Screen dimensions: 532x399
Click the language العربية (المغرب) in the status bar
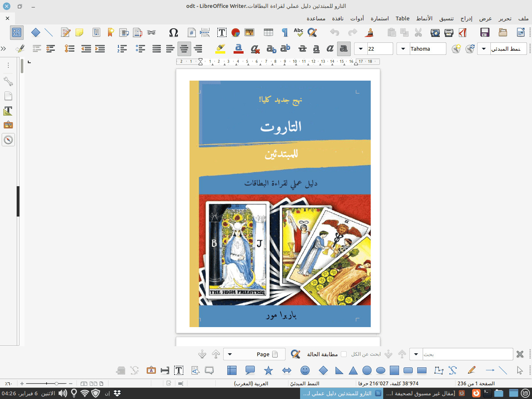coord(251,383)
